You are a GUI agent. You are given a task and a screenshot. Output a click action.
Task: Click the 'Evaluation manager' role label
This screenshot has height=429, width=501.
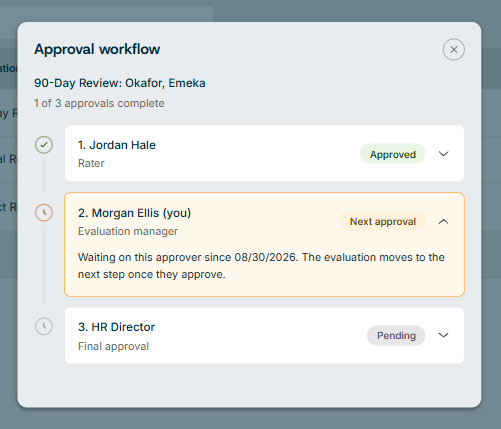tap(128, 231)
